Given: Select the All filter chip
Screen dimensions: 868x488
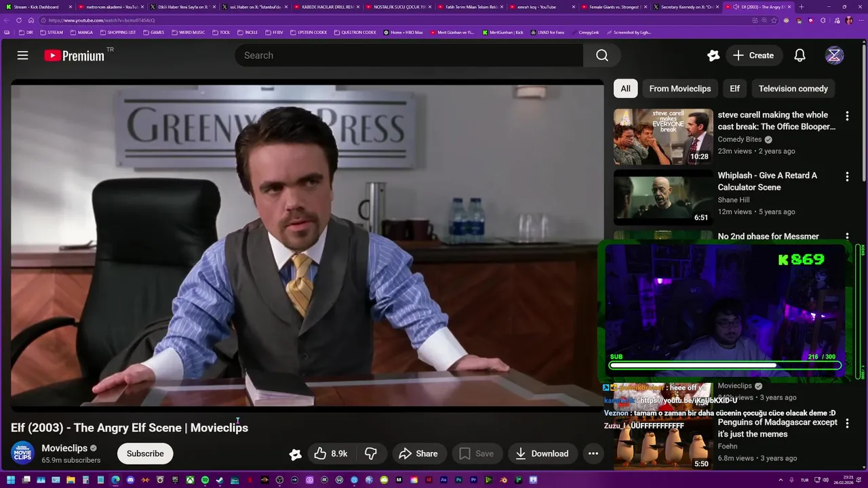Looking at the screenshot, I should pos(625,89).
